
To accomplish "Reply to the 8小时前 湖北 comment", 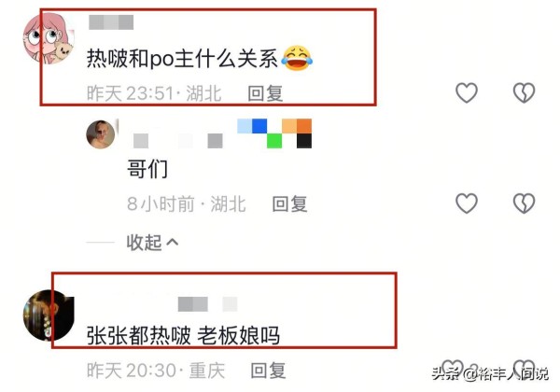I will [289, 203].
